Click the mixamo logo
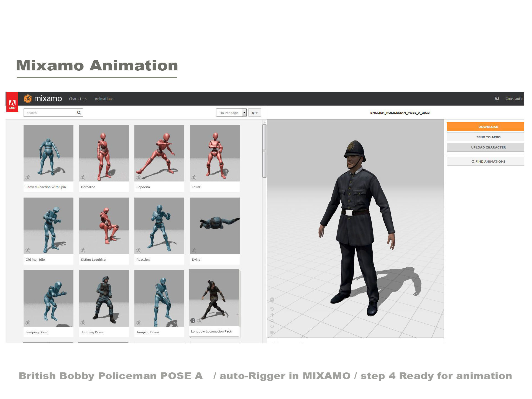Viewport: 532px width, 399px height. coord(43,99)
